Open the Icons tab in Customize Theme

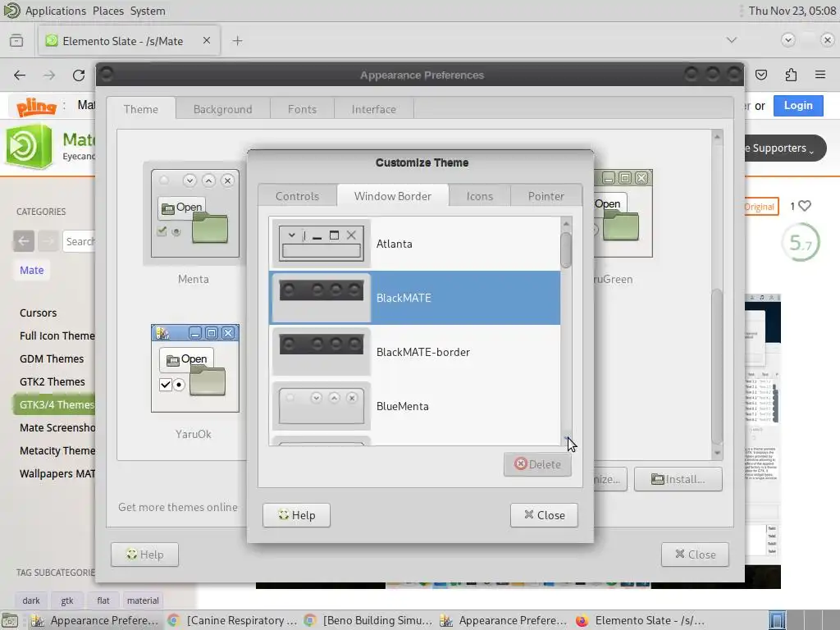[479, 196]
